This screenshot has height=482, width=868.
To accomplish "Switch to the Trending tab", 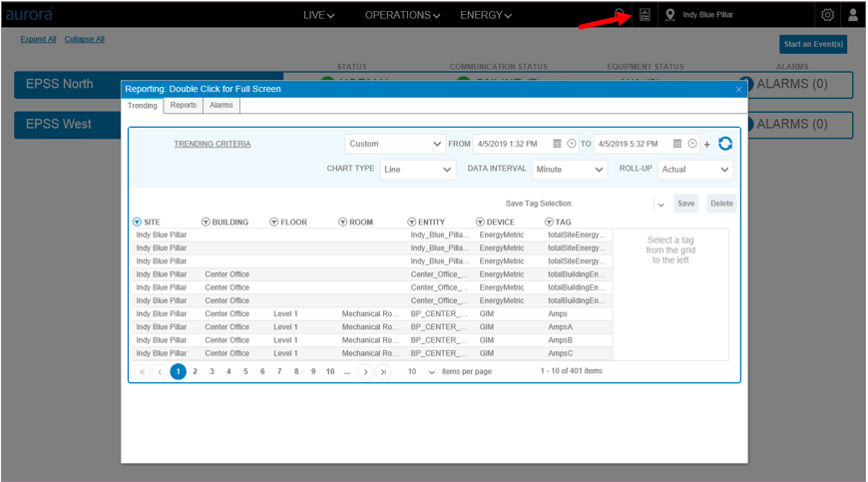I will tap(143, 105).
